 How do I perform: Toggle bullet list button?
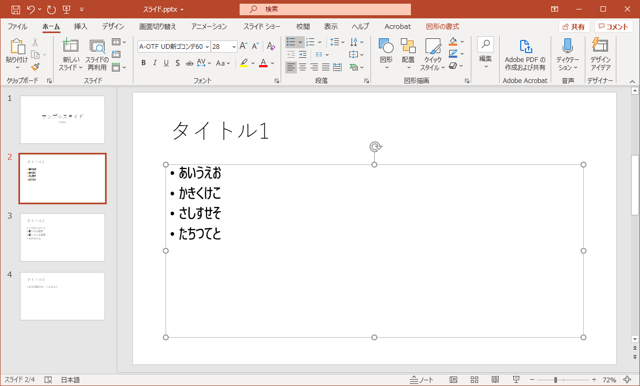point(291,42)
